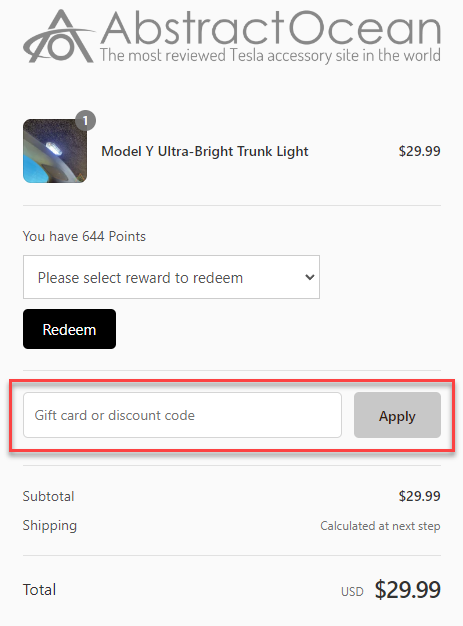Click the quantity badge showing 1
This screenshot has width=463, height=626.
click(85, 120)
